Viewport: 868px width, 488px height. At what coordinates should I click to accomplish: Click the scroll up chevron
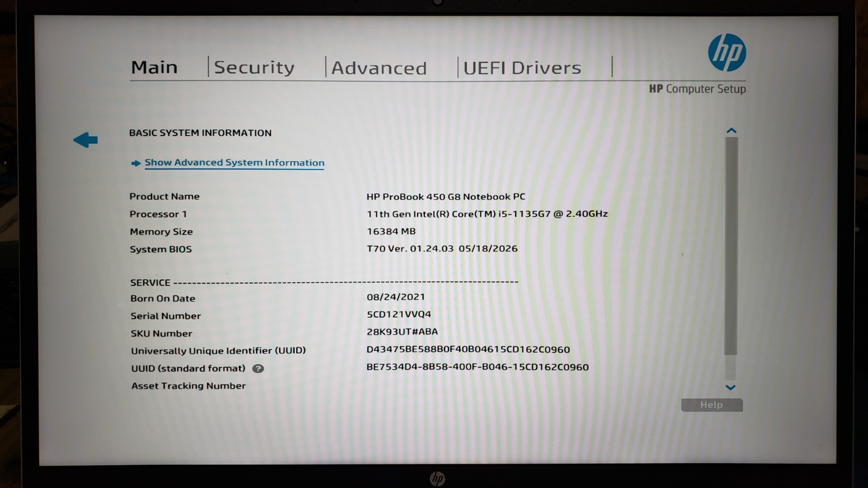[731, 131]
